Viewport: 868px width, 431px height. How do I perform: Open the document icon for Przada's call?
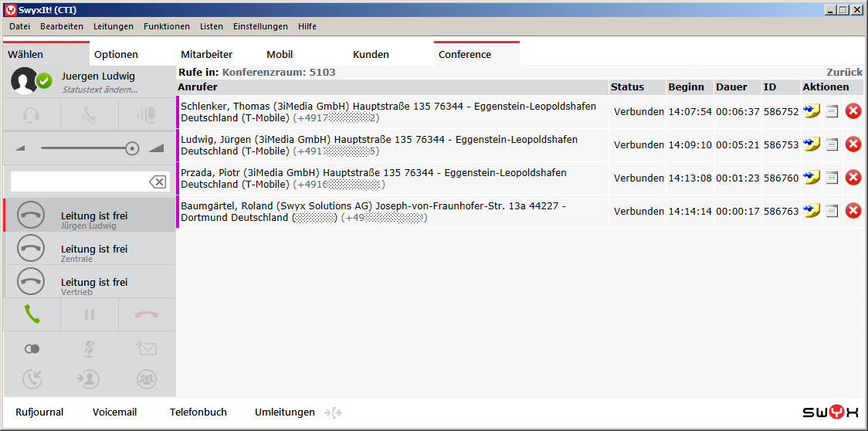pos(832,178)
